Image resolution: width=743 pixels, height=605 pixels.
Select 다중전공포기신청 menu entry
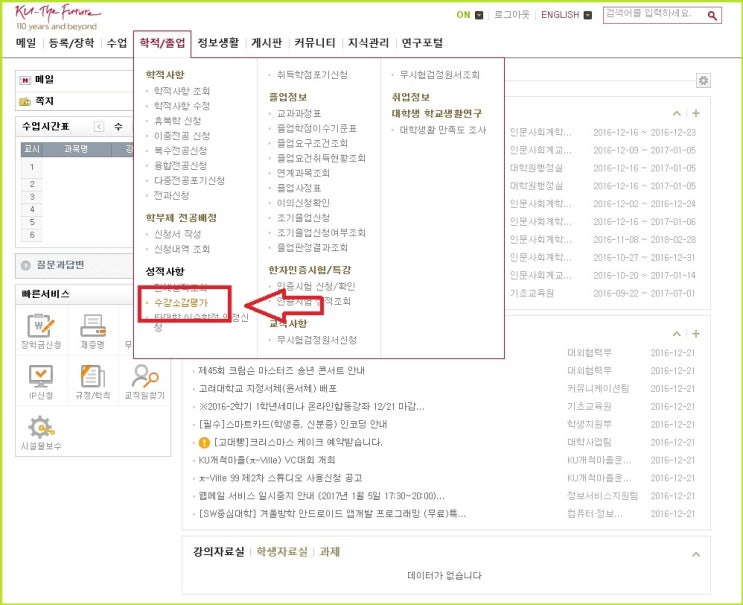[x=190, y=181]
